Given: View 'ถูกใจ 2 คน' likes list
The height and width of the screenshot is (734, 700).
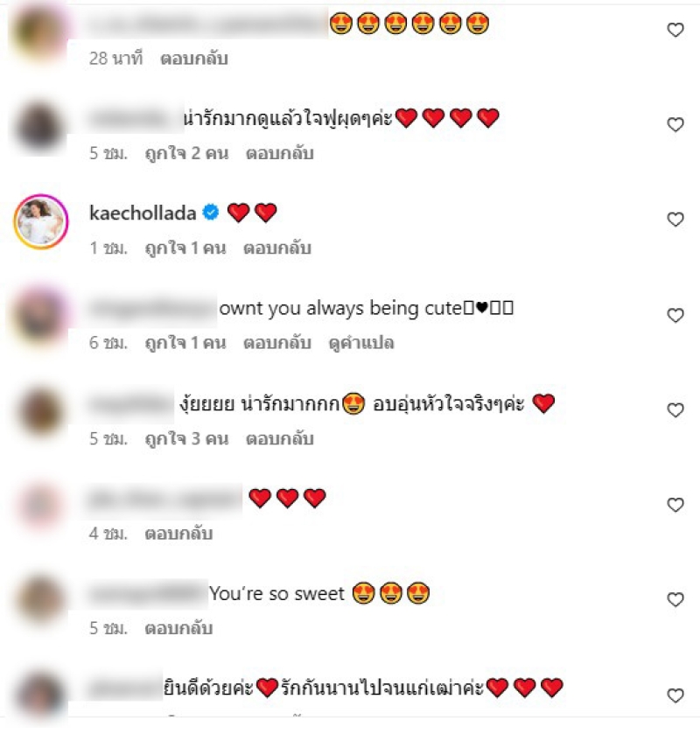Looking at the screenshot, I should coord(187,154).
